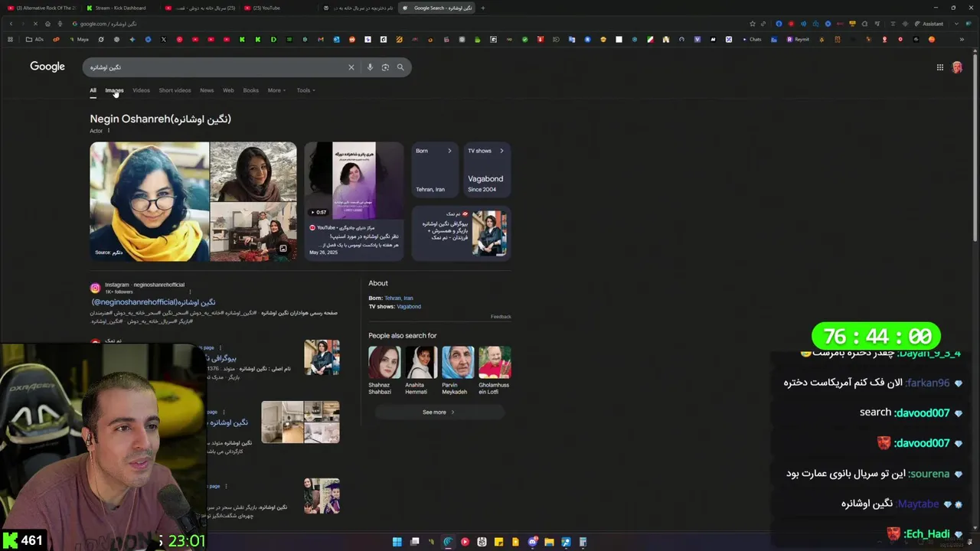The height and width of the screenshot is (551, 980).
Task: Open the Reymit bookmark
Action: pos(798,39)
